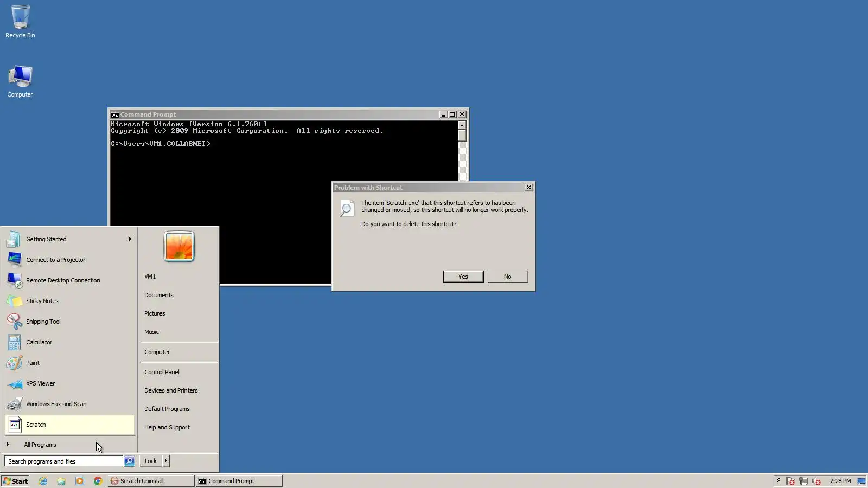Launch Internet Explorer from the taskbar
Screen dimensions: 868x488
click(43, 481)
